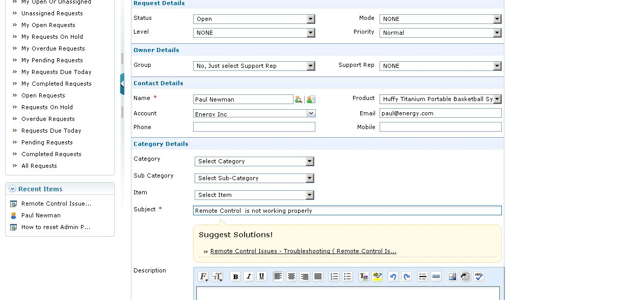
Task: Click the spell check icon
Action: pos(478,277)
